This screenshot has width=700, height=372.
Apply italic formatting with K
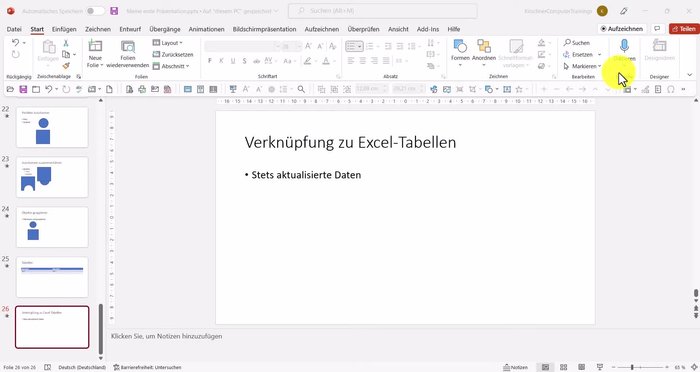[x=221, y=61]
